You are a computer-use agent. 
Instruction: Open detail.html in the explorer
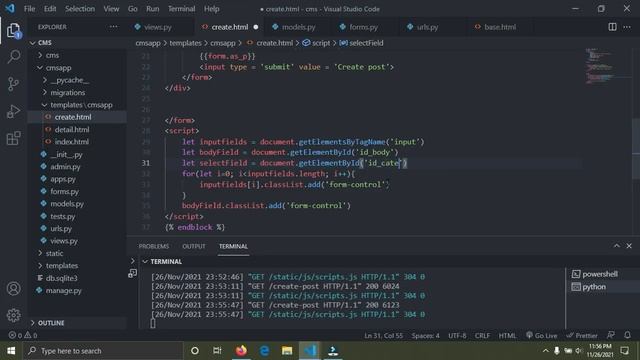point(72,129)
